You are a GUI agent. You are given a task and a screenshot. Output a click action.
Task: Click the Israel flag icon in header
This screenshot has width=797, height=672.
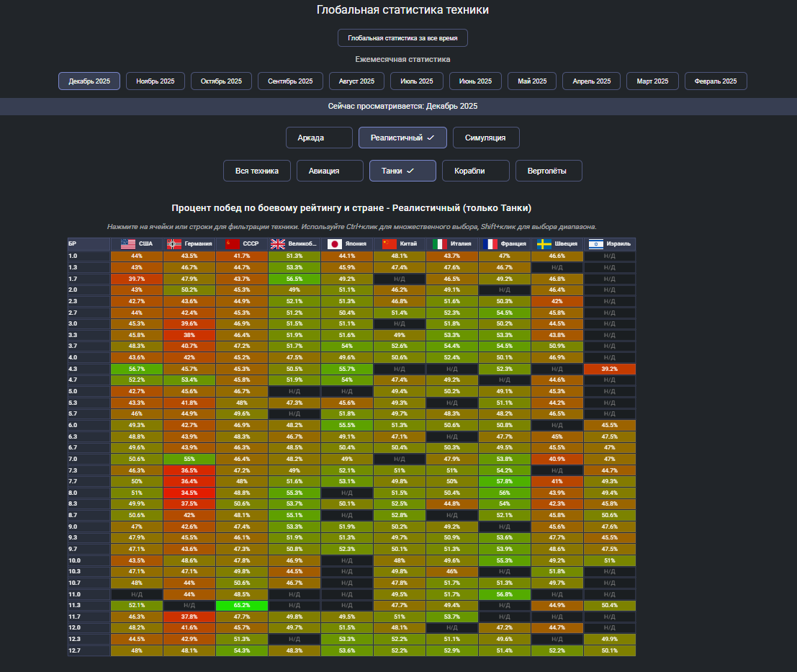(595, 244)
